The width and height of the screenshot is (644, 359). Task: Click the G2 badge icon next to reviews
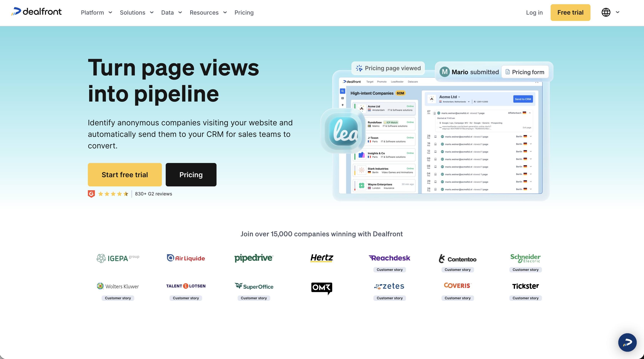91,194
